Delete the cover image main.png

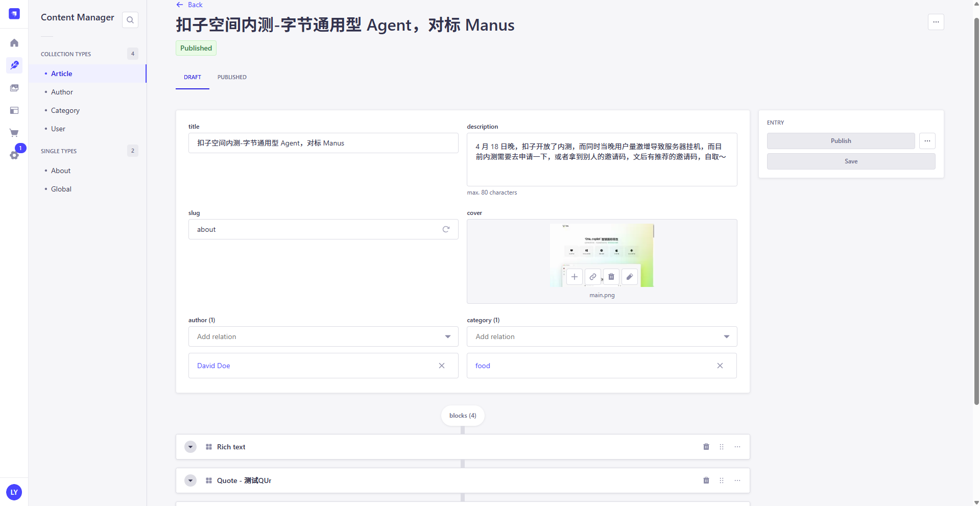pyautogui.click(x=611, y=277)
